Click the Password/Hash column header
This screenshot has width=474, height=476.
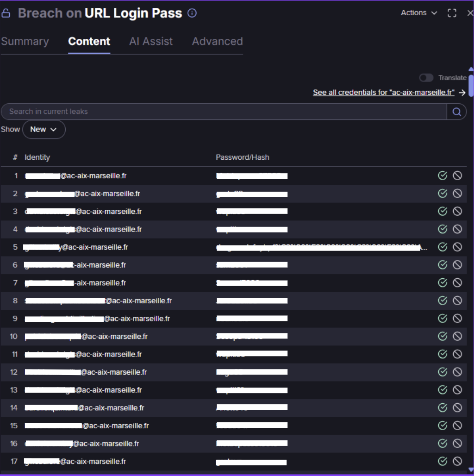click(x=243, y=157)
